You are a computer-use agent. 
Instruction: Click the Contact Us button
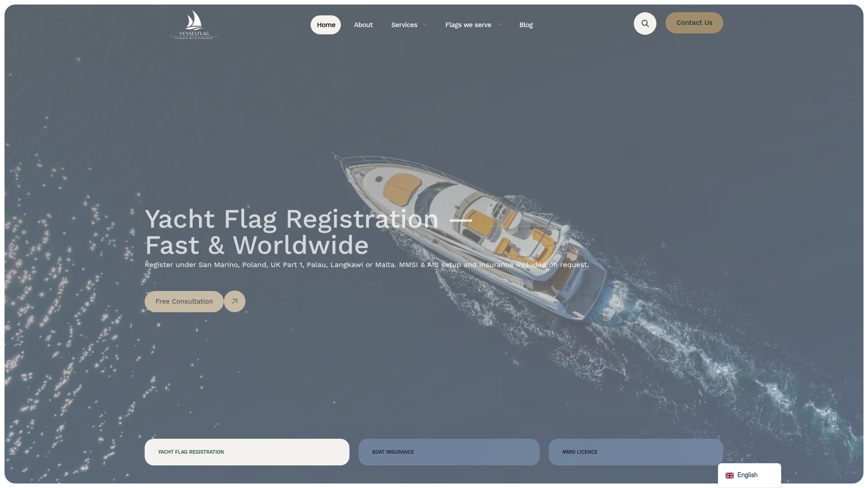[x=694, y=23]
